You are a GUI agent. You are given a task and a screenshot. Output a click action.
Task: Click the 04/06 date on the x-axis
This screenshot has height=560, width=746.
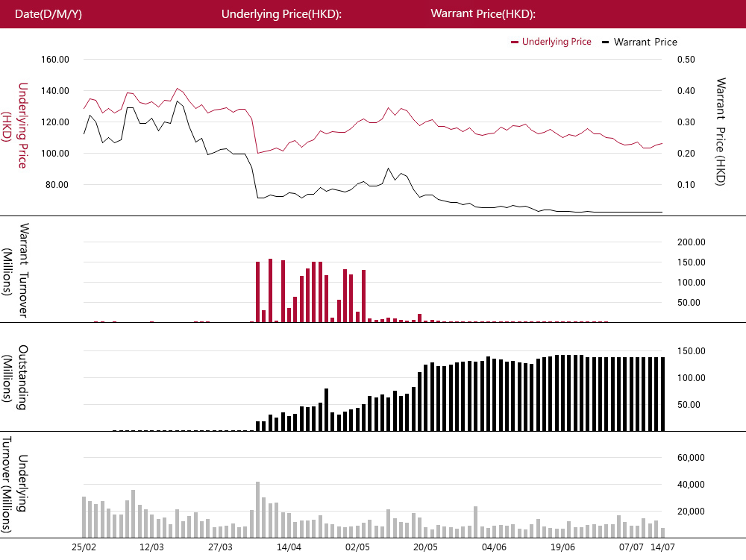pyautogui.click(x=494, y=547)
